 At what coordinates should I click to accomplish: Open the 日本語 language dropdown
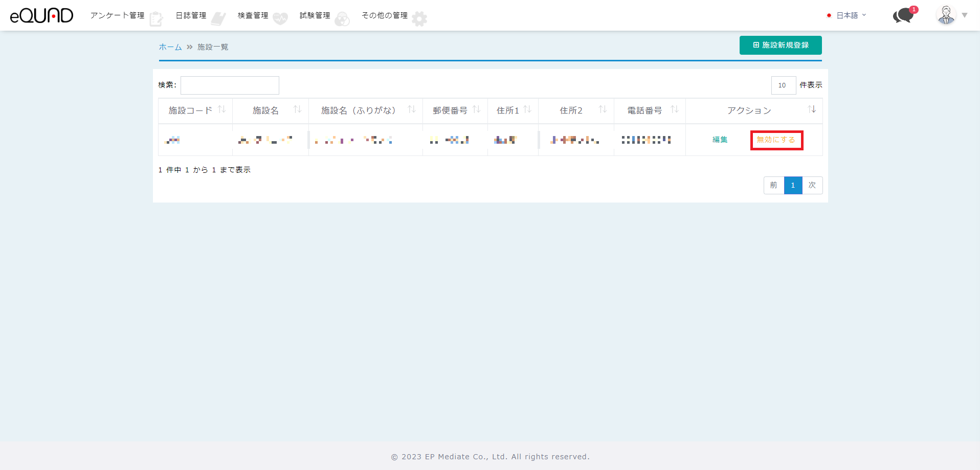847,15
